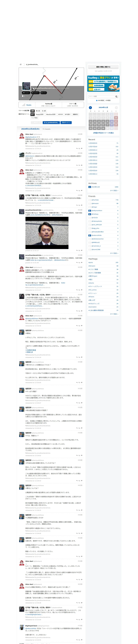Viewport: 138px width, 644px height.
Task: Open the kobe-np.co.jp link in 13:31:47 retweet
Action: tap(45, 284)
